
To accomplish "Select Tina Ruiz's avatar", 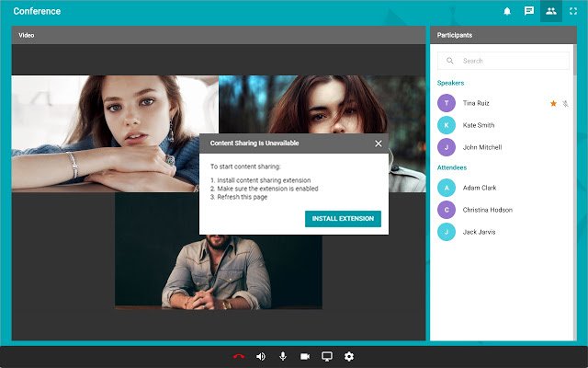I will click(x=447, y=103).
